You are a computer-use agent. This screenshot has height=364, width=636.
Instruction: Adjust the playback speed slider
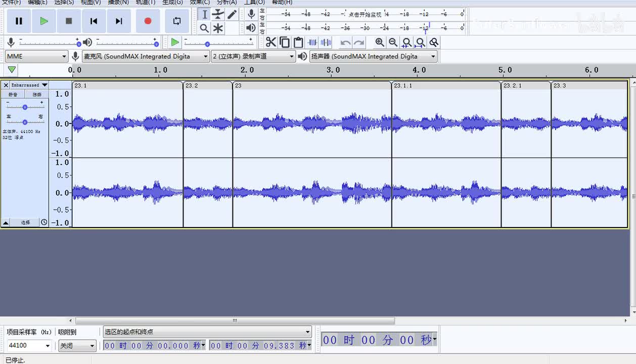[218, 43]
